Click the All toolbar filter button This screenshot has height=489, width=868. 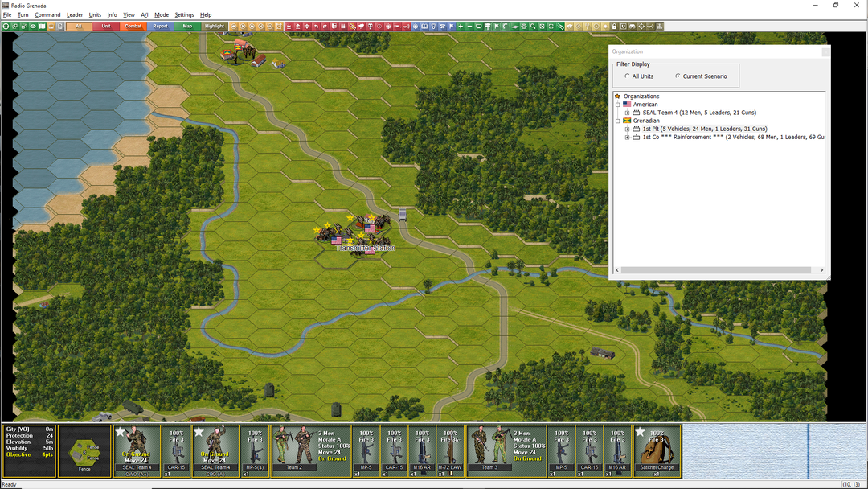pyautogui.click(x=79, y=26)
